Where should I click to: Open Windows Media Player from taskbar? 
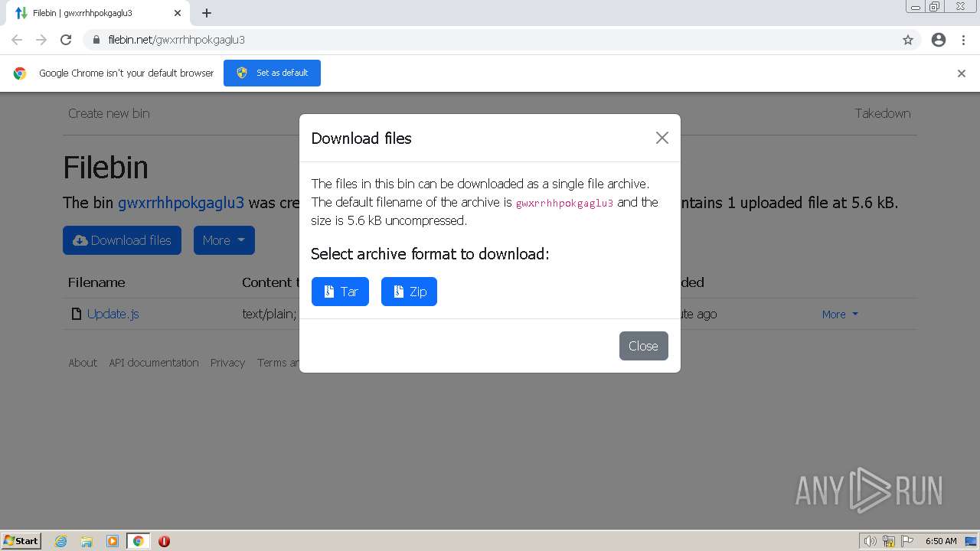click(x=113, y=541)
